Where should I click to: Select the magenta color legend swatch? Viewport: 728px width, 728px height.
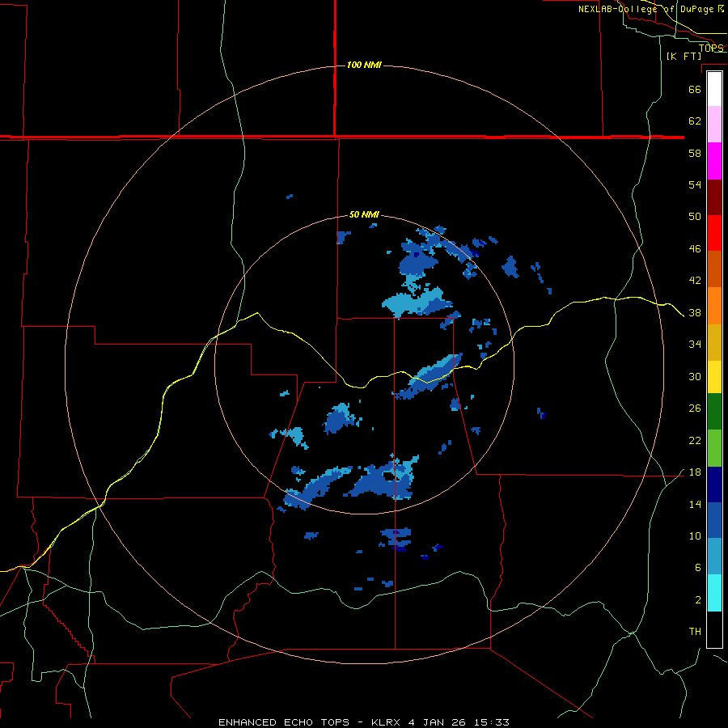click(714, 161)
